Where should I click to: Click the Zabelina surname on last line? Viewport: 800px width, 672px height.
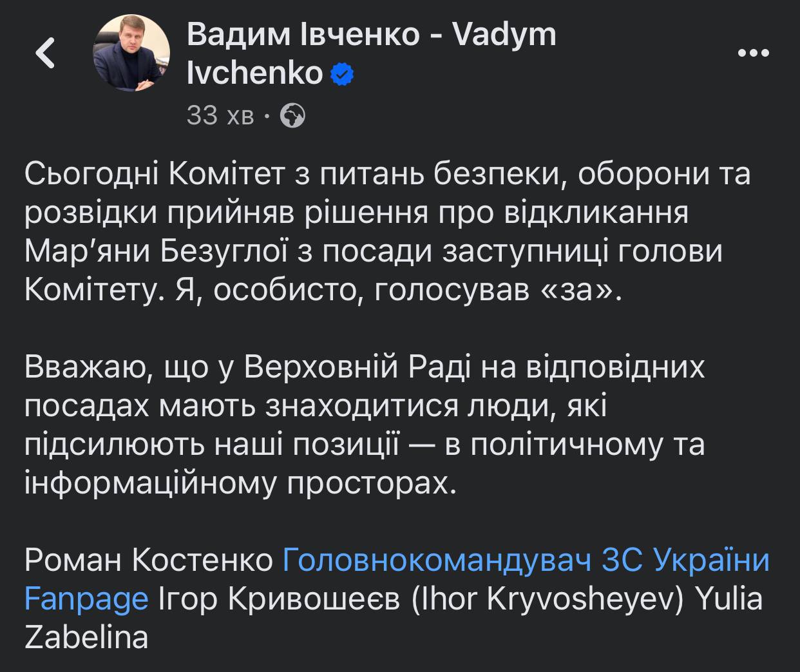pos(86,638)
